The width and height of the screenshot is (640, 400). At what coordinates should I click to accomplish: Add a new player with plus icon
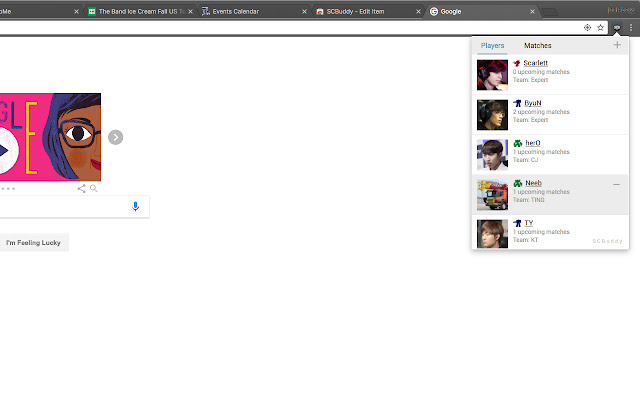tap(617, 45)
